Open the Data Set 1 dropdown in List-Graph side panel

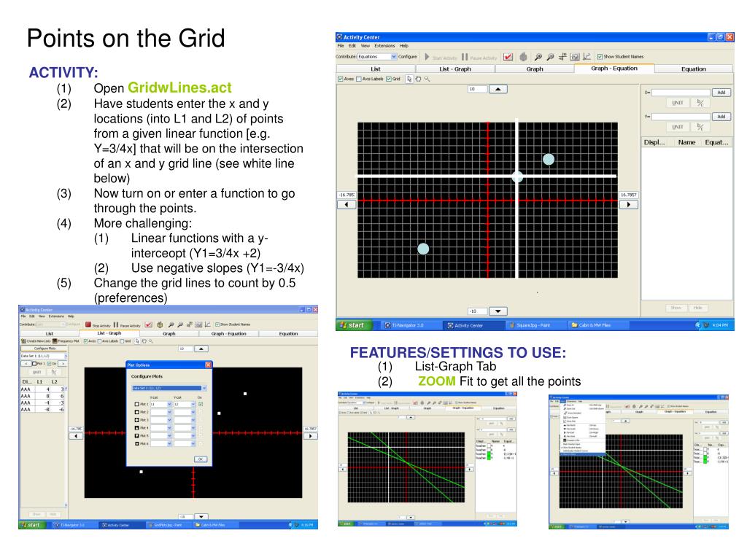tap(66, 356)
